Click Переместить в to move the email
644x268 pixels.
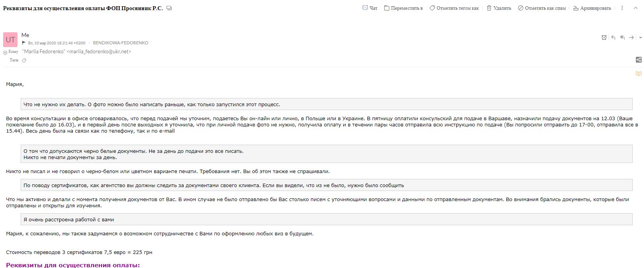(403, 8)
